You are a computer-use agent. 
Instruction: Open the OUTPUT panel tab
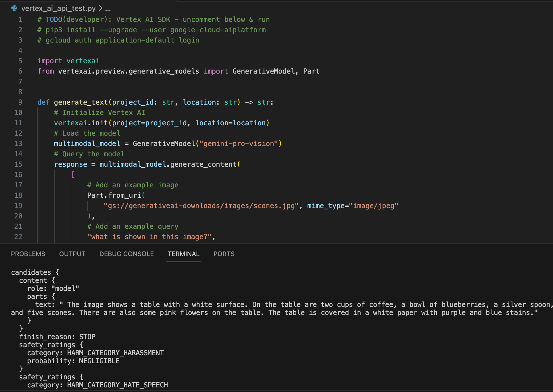pyautogui.click(x=72, y=254)
